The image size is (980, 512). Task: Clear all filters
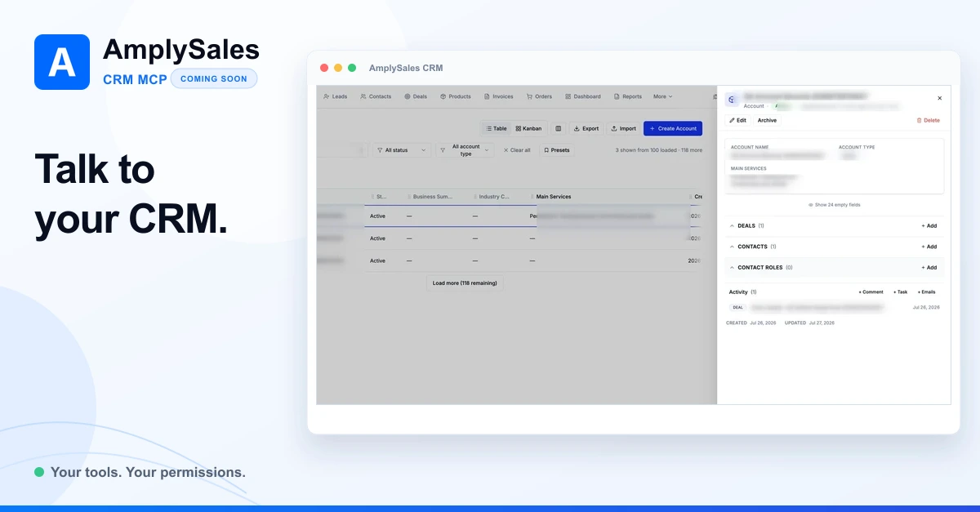(x=517, y=150)
